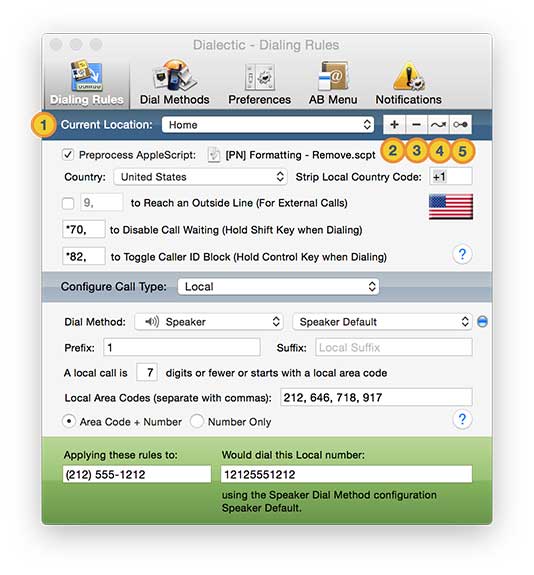Select Area Code + Number radio button

tap(69, 422)
